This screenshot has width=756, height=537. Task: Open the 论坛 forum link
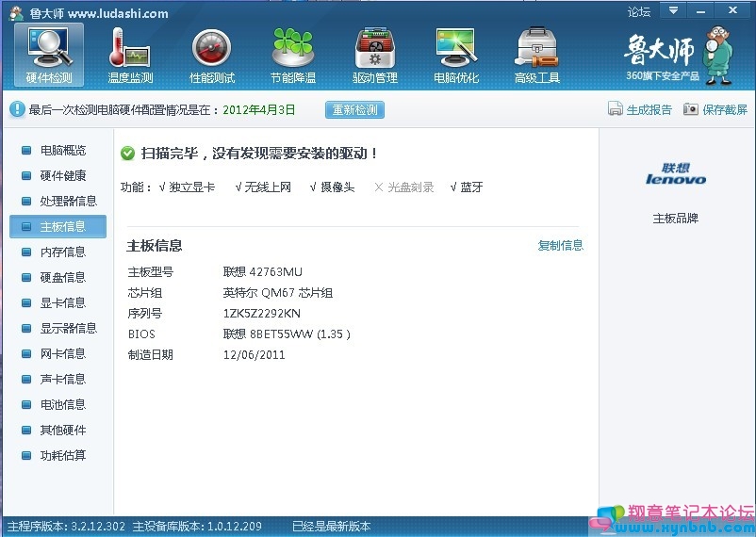[639, 11]
